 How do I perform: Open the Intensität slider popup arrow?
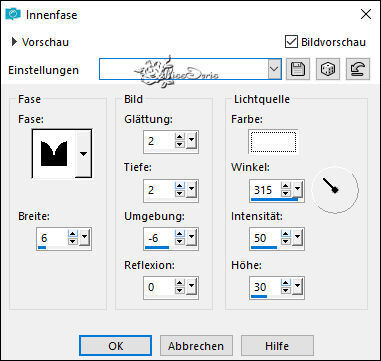pyautogui.click(x=298, y=238)
